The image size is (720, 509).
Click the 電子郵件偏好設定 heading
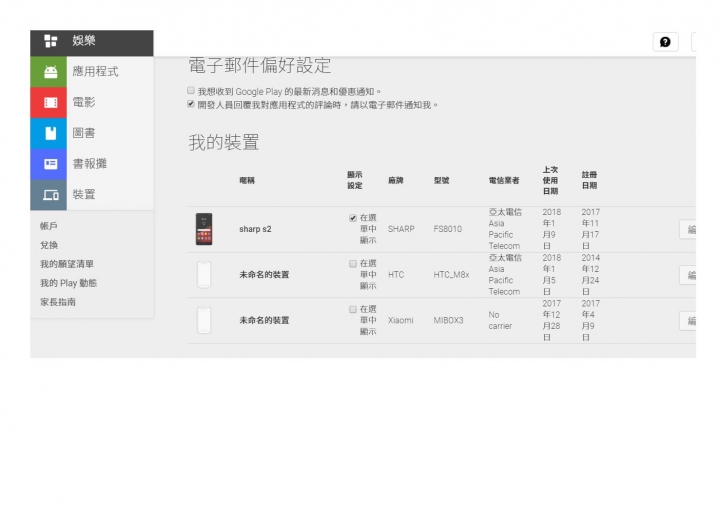tap(260, 65)
